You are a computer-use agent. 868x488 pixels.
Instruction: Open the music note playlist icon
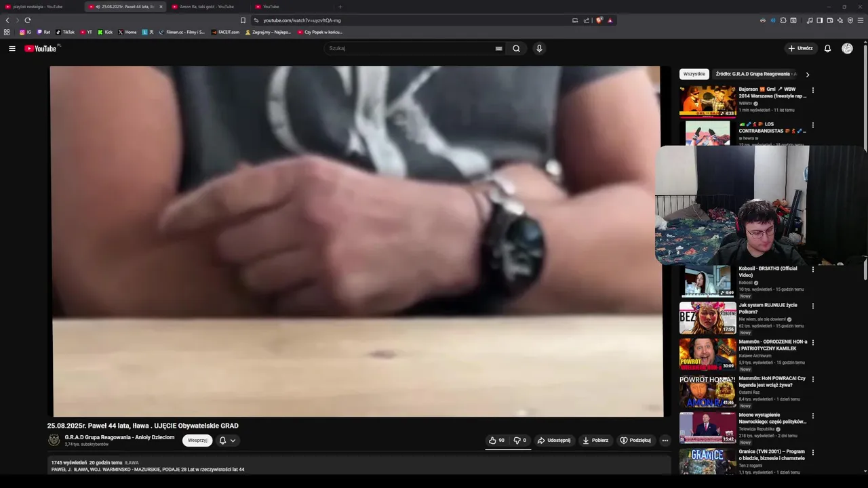(810, 20)
